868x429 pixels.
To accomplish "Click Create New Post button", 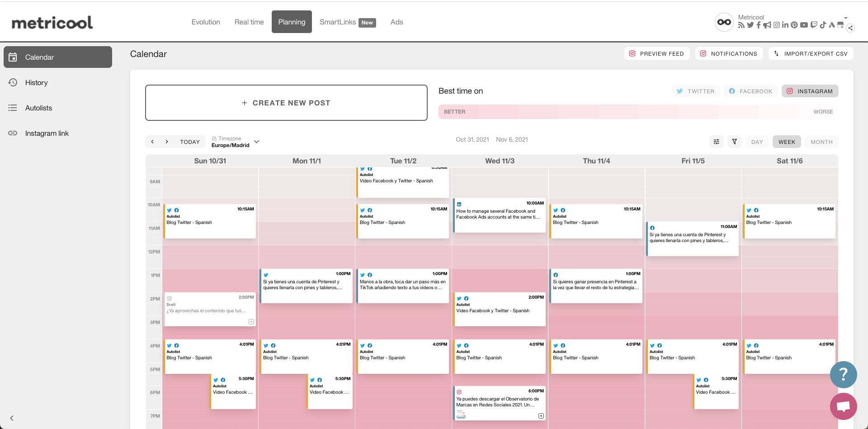I will tap(286, 103).
